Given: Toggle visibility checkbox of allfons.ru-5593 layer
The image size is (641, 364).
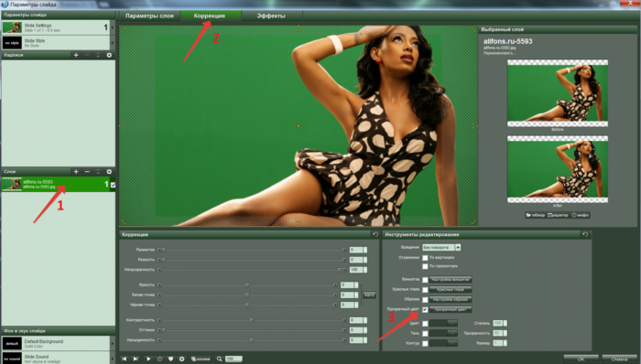Looking at the screenshot, I should click(x=113, y=185).
